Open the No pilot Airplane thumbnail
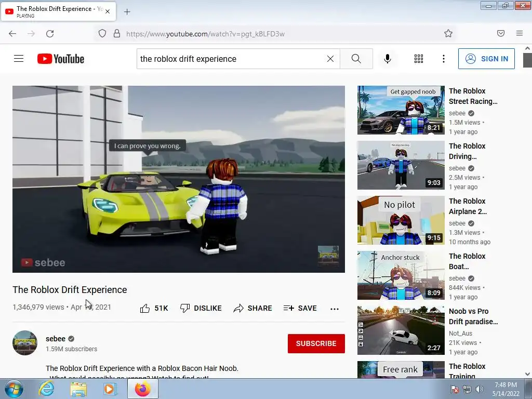This screenshot has width=532, height=399. point(401,220)
